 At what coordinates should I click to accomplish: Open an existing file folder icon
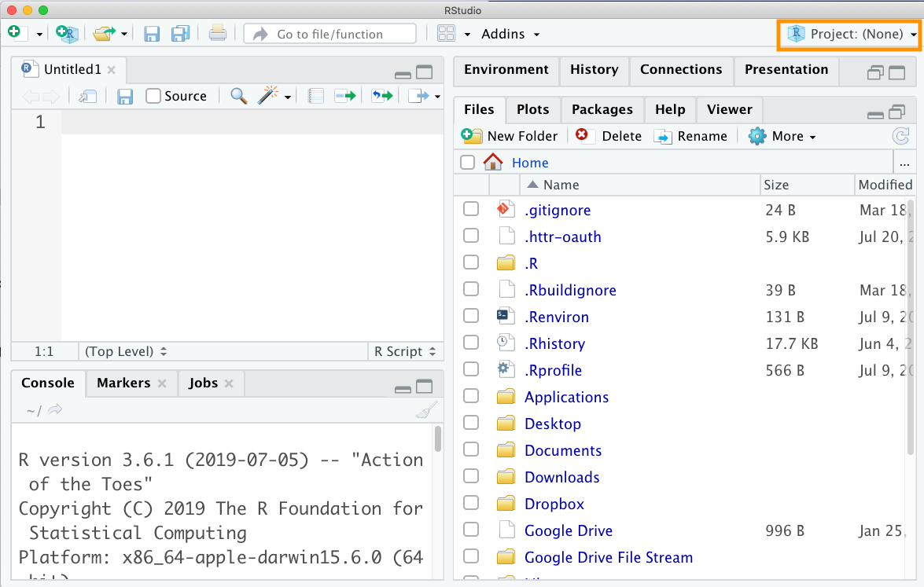105,34
